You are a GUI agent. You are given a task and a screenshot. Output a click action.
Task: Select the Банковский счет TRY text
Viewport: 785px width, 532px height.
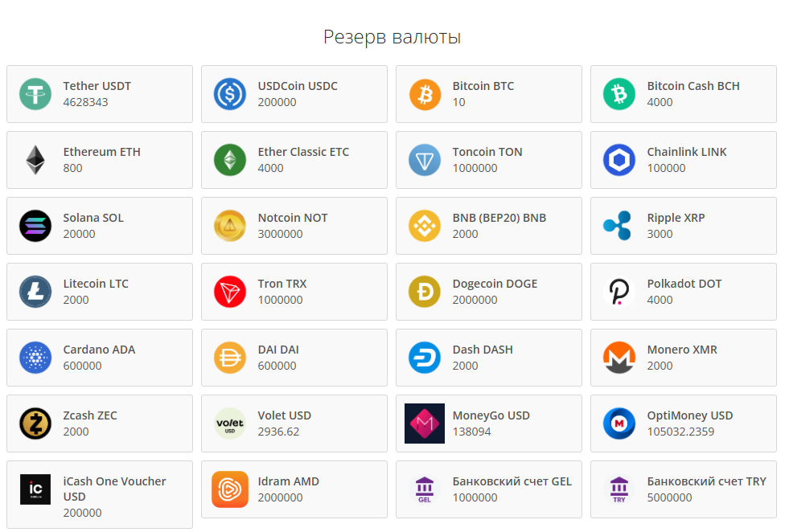706,481
